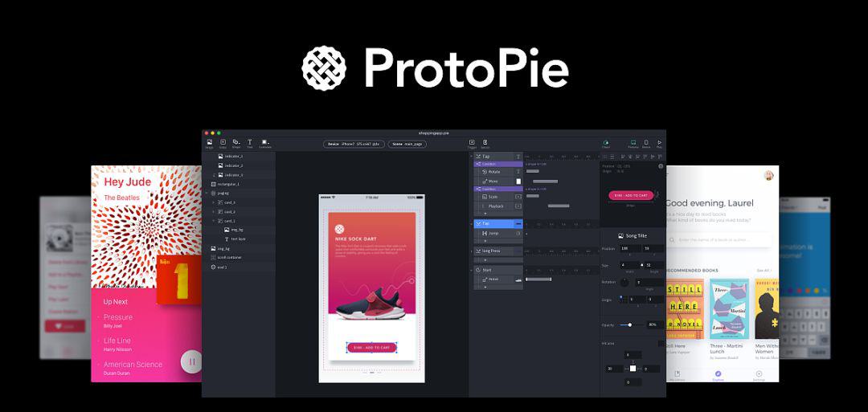Viewport: 868px width, 412px height.
Task: Open the Shape tool menu
Action: [236, 144]
